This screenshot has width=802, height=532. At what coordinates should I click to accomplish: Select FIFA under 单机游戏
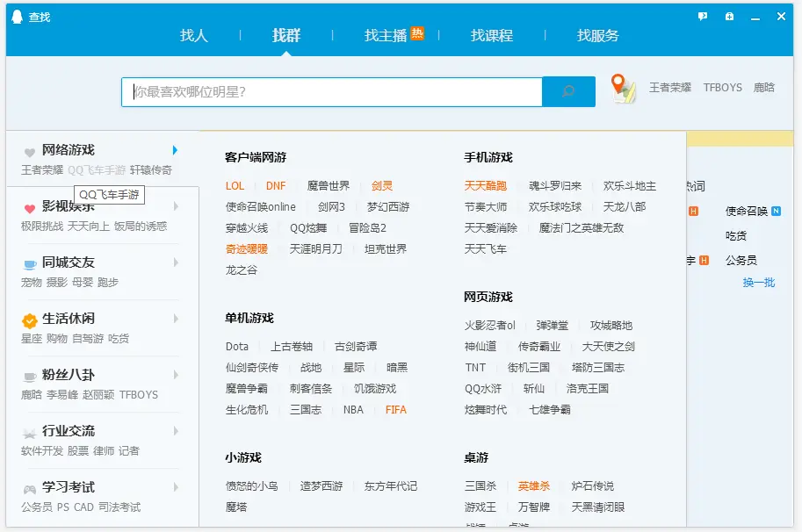click(x=396, y=410)
